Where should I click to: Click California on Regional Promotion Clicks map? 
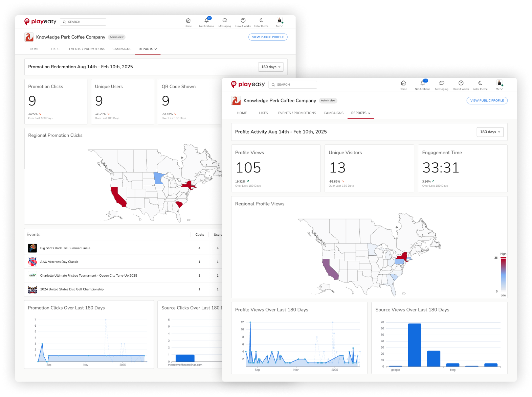pos(118,197)
